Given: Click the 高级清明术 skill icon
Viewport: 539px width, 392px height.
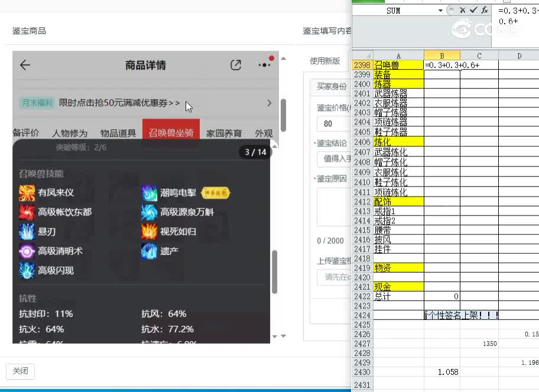Looking at the screenshot, I should [27, 251].
